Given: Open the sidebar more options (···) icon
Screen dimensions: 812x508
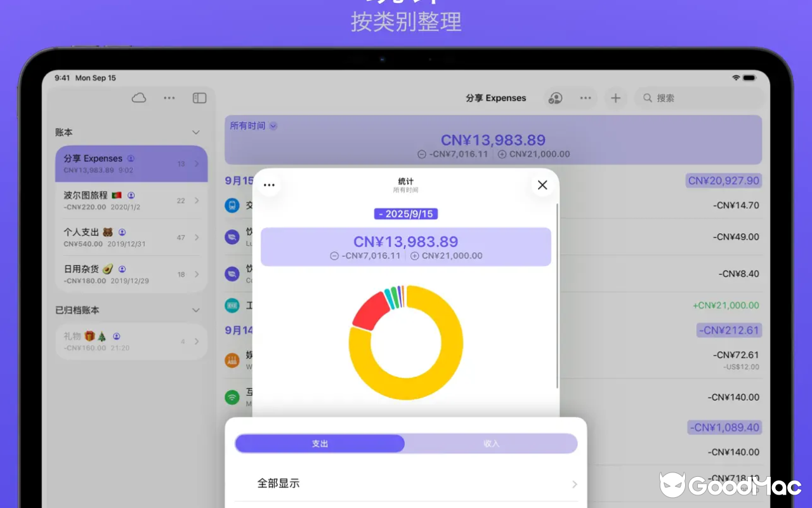Looking at the screenshot, I should tap(169, 98).
